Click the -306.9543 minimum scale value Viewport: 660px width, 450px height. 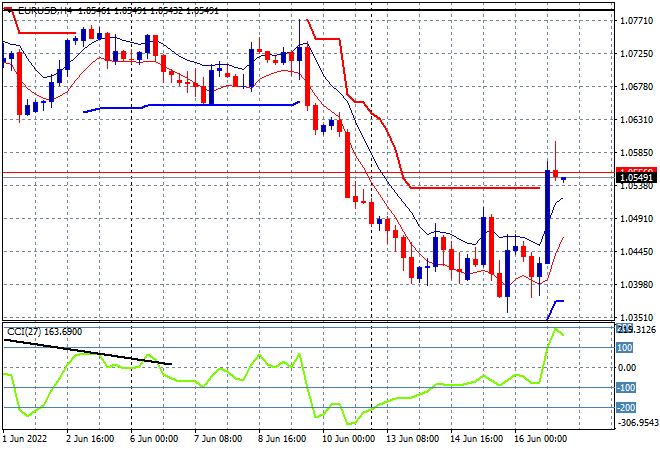coord(638,423)
